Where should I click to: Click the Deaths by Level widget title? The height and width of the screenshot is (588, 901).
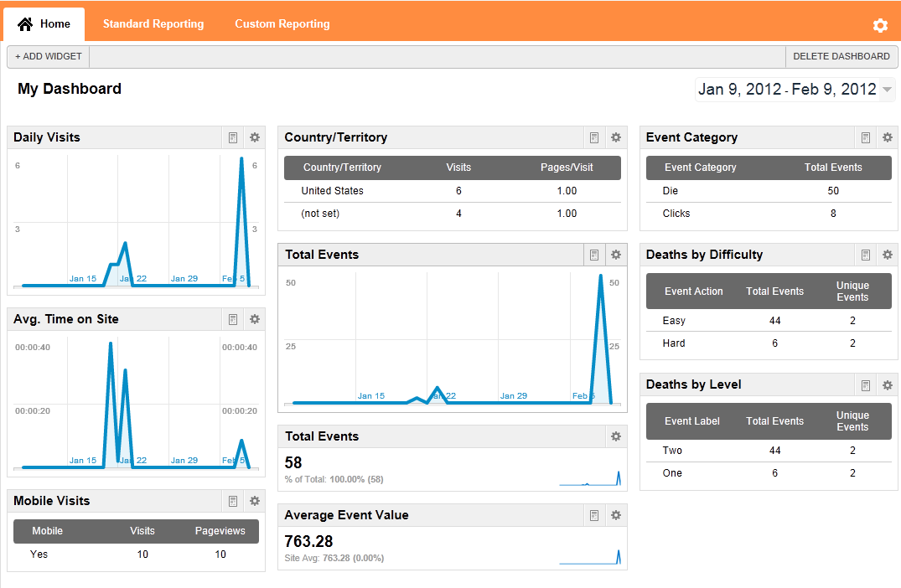point(694,384)
